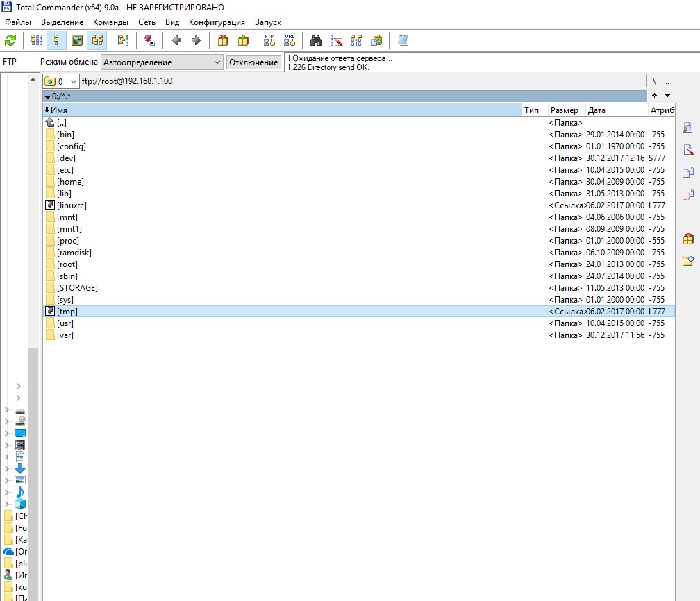Open the Запуск menu

pos(268,22)
